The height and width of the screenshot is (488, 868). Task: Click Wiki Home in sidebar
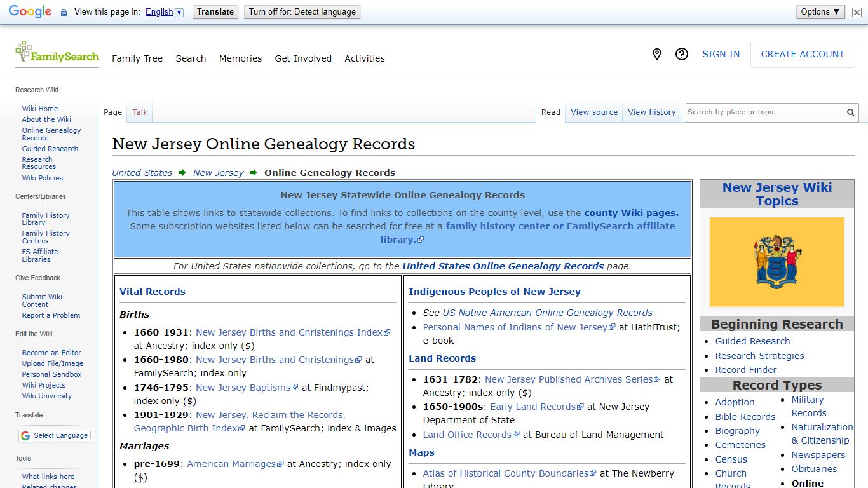pos(40,109)
